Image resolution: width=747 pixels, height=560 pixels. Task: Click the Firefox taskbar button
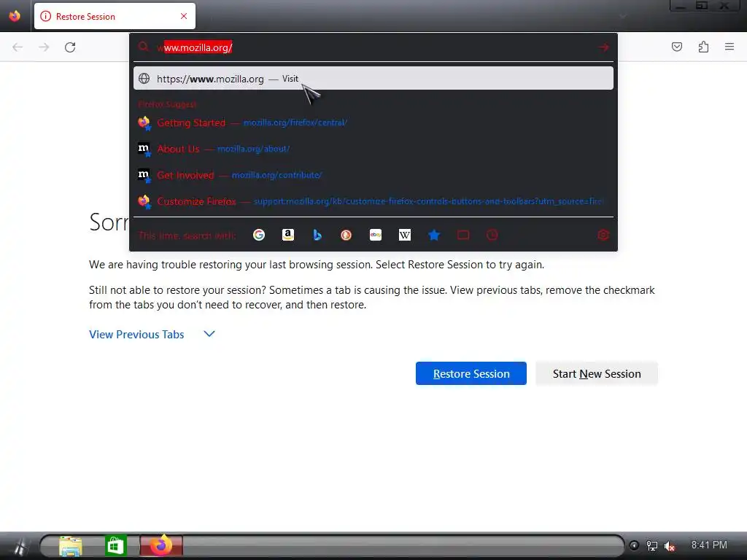(x=161, y=545)
